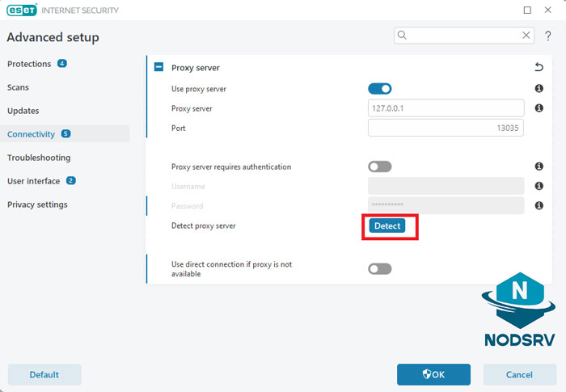Click info icon next to Use proxy server
Viewport: 566px width, 392px height.
539,89
